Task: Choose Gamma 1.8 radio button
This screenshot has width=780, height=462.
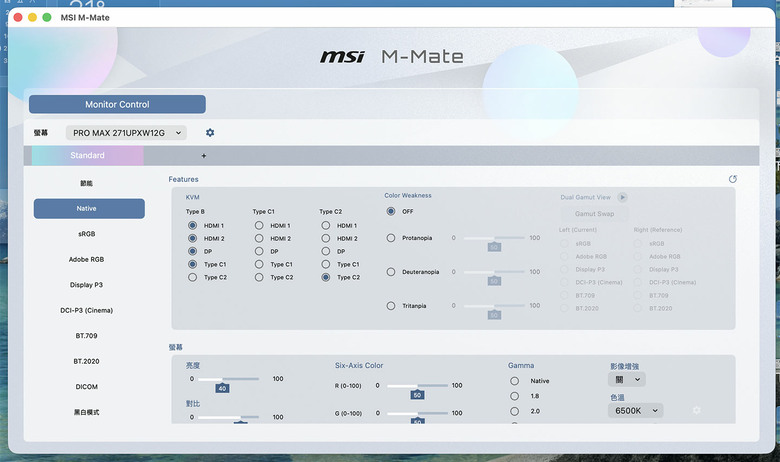Action: [x=514, y=396]
